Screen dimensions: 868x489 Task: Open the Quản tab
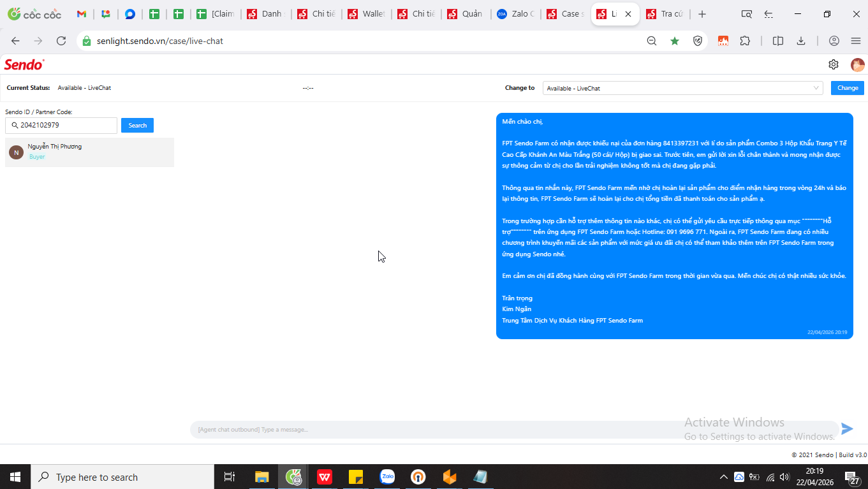(466, 14)
